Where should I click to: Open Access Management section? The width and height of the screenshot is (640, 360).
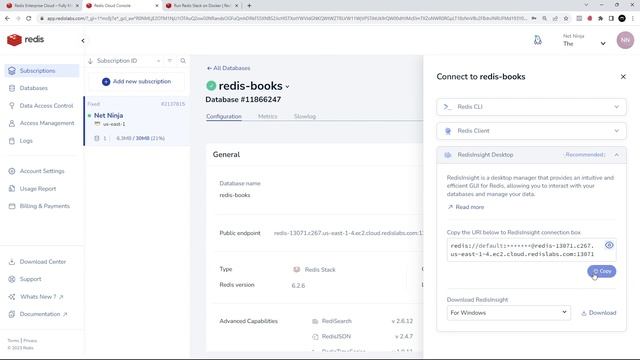click(42, 123)
